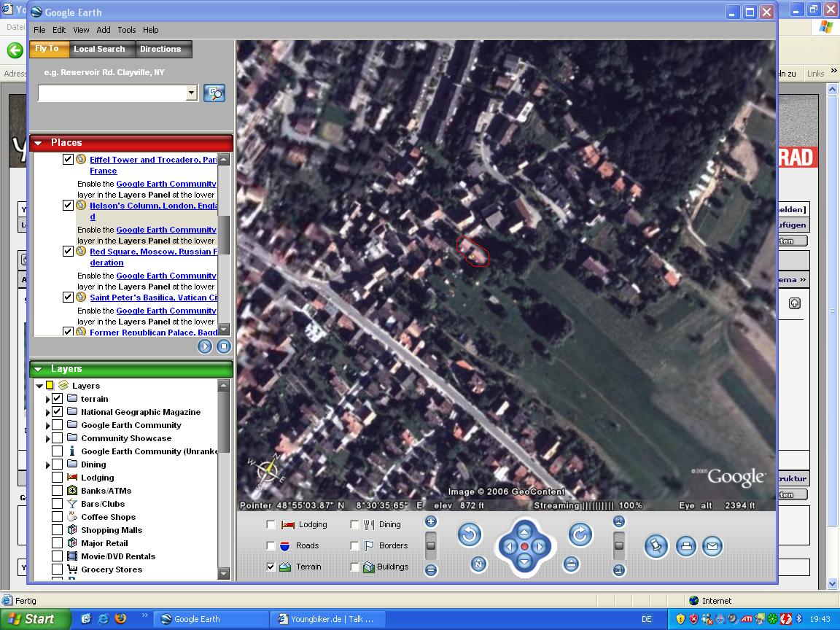Click the tilt slider handle

pos(619,545)
